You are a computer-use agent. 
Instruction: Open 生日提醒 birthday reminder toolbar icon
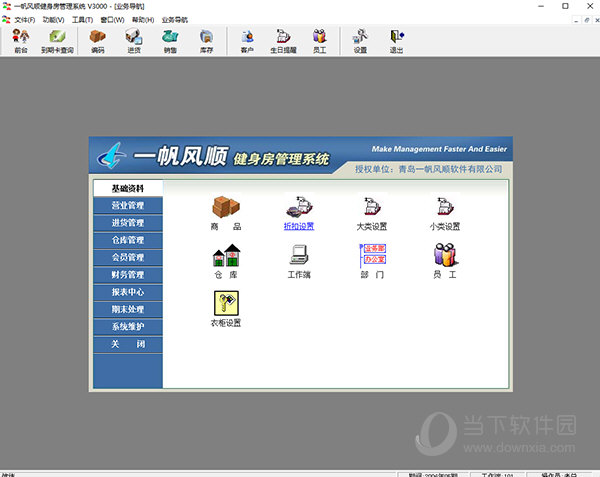(x=283, y=41)
